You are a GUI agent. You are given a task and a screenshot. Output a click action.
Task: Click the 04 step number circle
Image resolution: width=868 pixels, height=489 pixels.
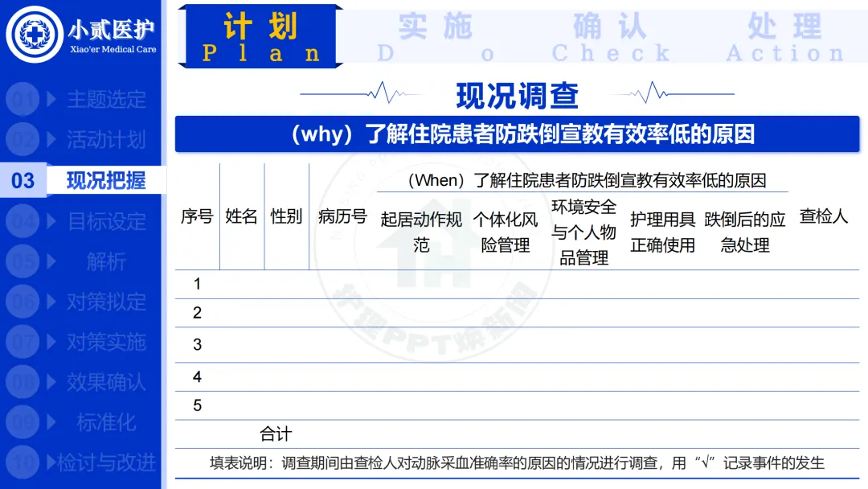tap(23, 221)
